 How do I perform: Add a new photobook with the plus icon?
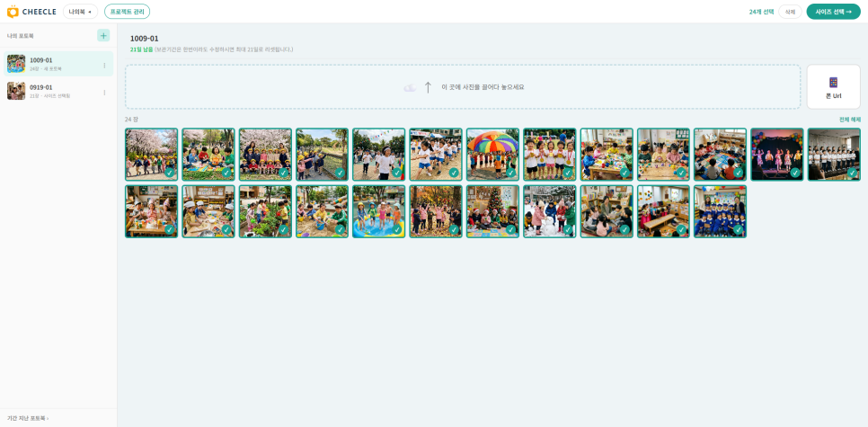click(x=103, y=35)
